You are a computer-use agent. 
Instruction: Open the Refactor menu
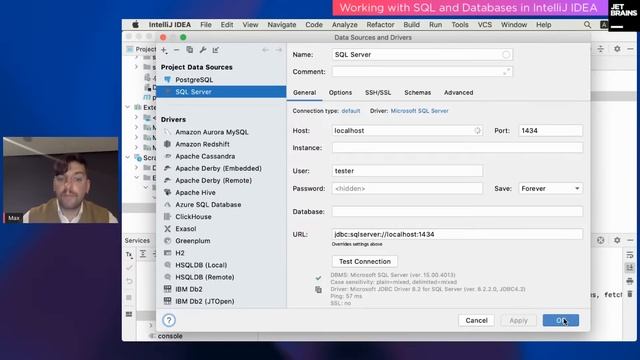(x=380, y=25)
